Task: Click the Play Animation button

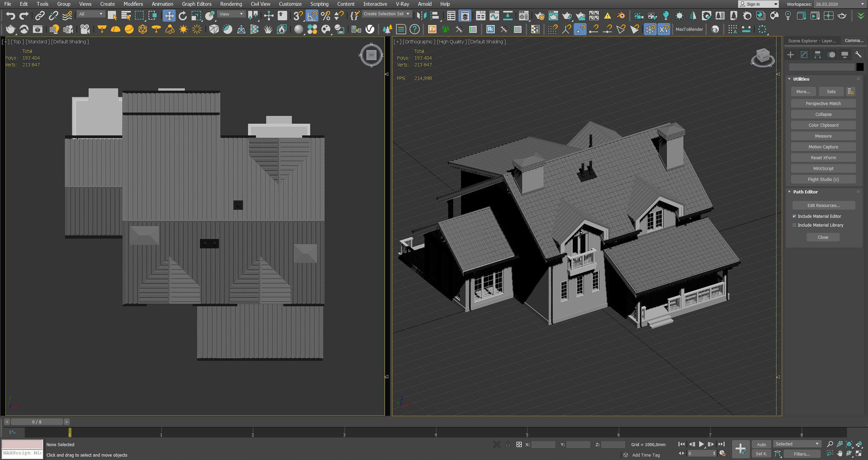Action: (701, 444)
